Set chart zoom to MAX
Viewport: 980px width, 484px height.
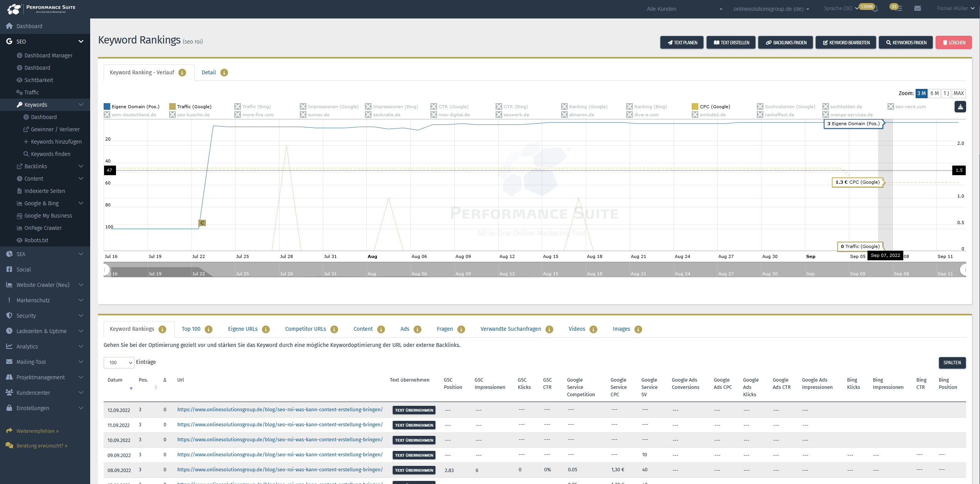[958, 93]
